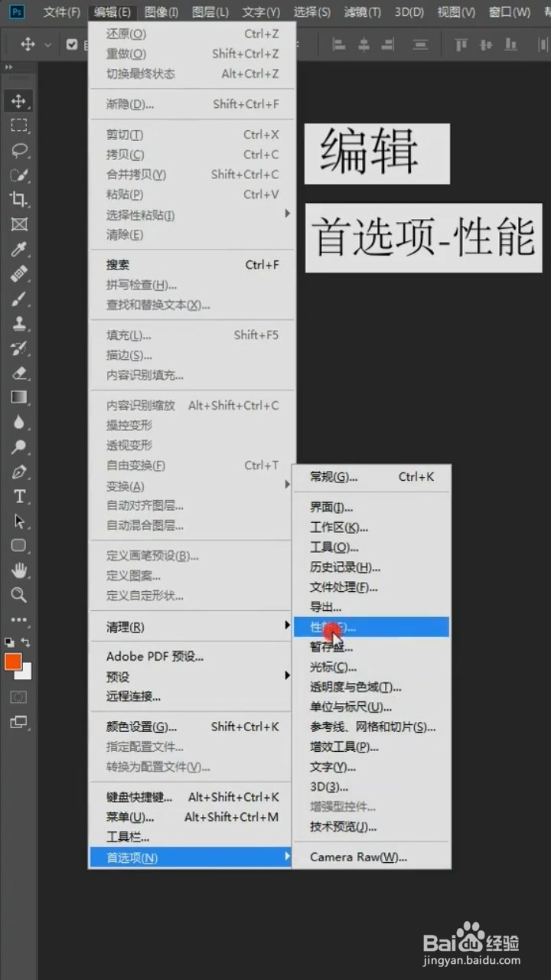The image size is (551, 980).
Task: Collapse the toolbar with double-arrow toggle
Action: coord(9,67)
